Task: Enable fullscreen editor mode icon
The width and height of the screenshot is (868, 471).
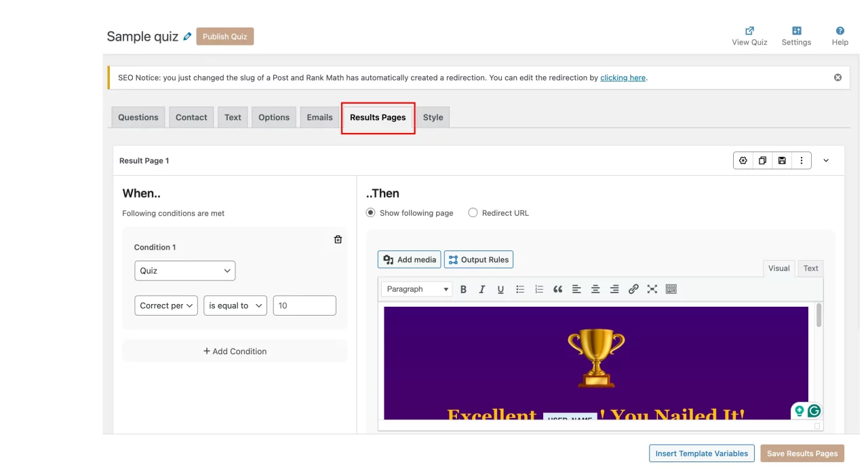Action: coord(652,289)
